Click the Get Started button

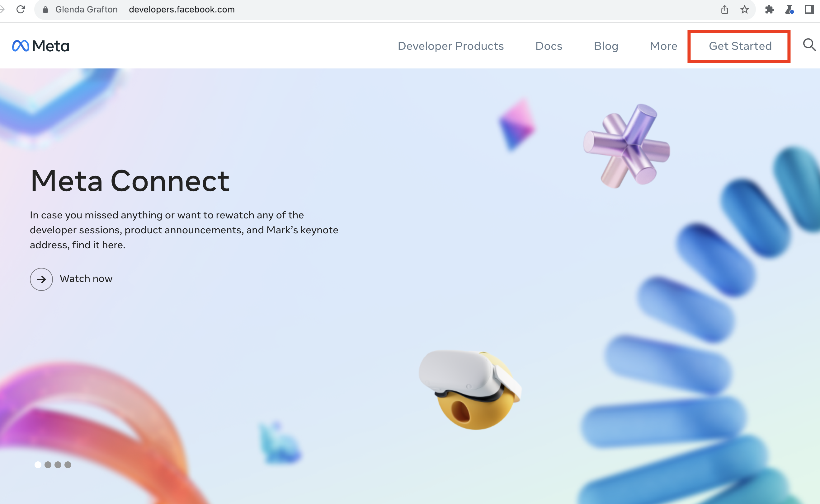(x=740, y=46)
